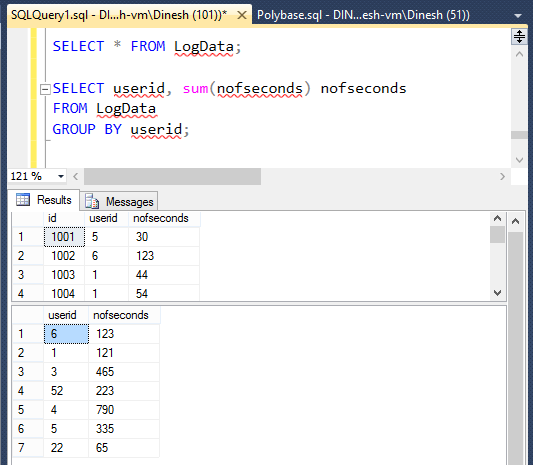Click the GROUP keyword in the query
The height and width of the screenshot is (465, 533).
74,130
